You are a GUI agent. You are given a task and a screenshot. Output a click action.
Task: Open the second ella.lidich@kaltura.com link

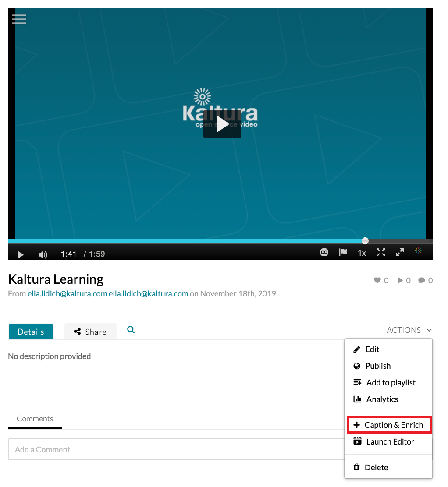148,293
